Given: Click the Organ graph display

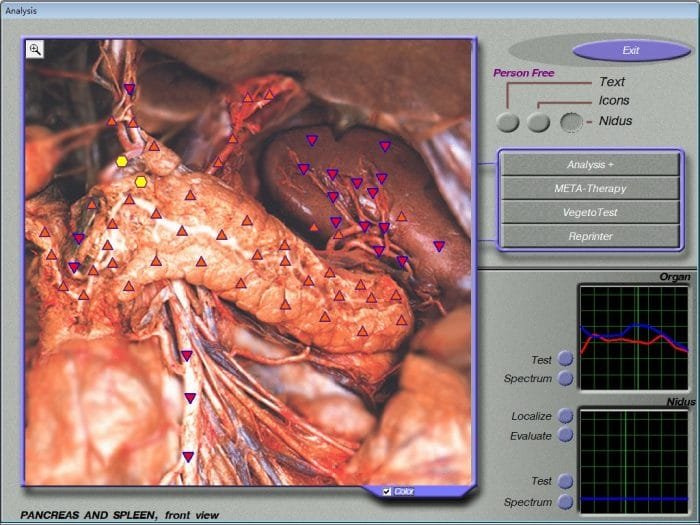Looking at the screenshot, I should point(634,338).
